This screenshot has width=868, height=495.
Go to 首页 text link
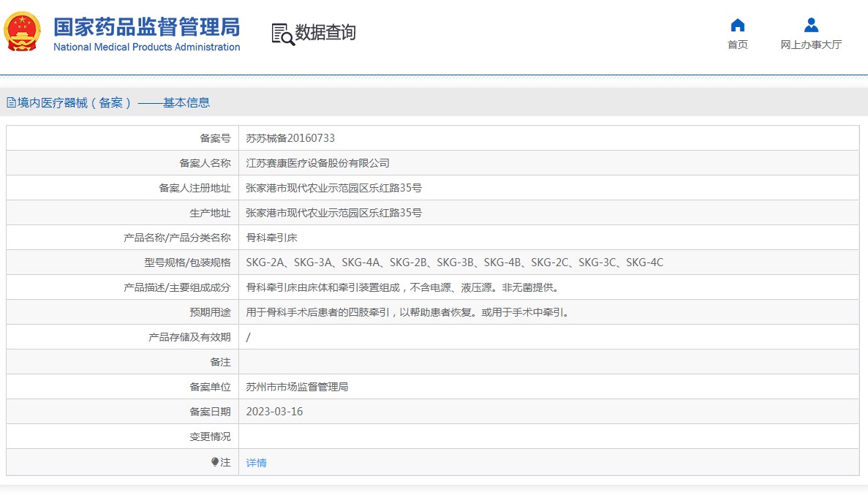pyautogui.click(x=737, y=45)
